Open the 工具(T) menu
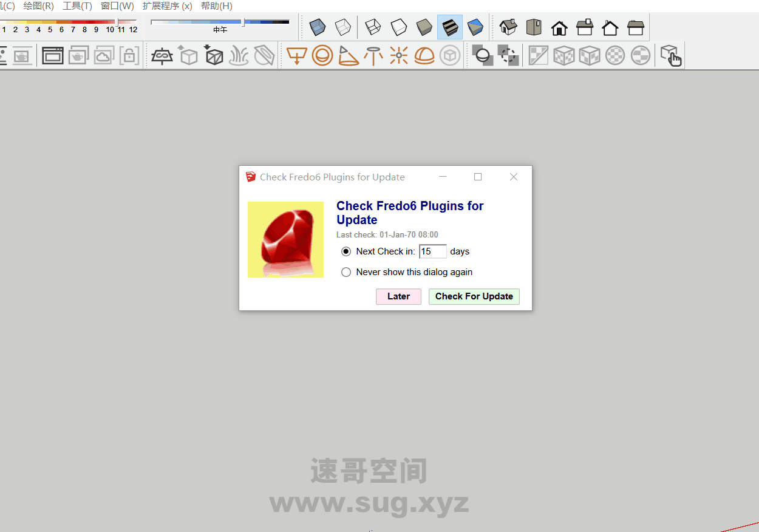The width and height of the screenshot is (759, 532). [78, 6]
